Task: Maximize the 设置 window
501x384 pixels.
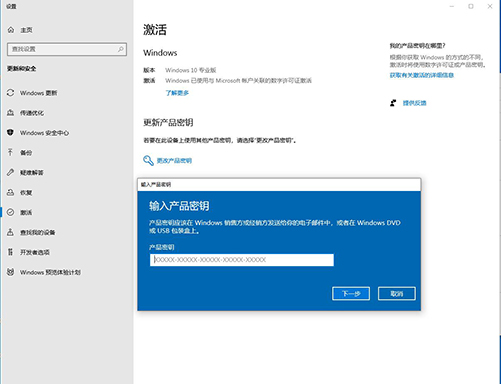Action: tap(471, 6)
